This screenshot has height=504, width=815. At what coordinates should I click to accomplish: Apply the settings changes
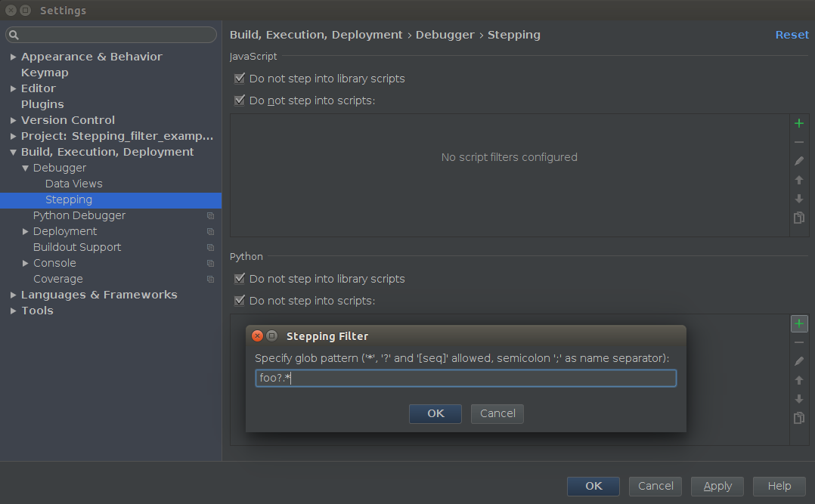(717, 487)
